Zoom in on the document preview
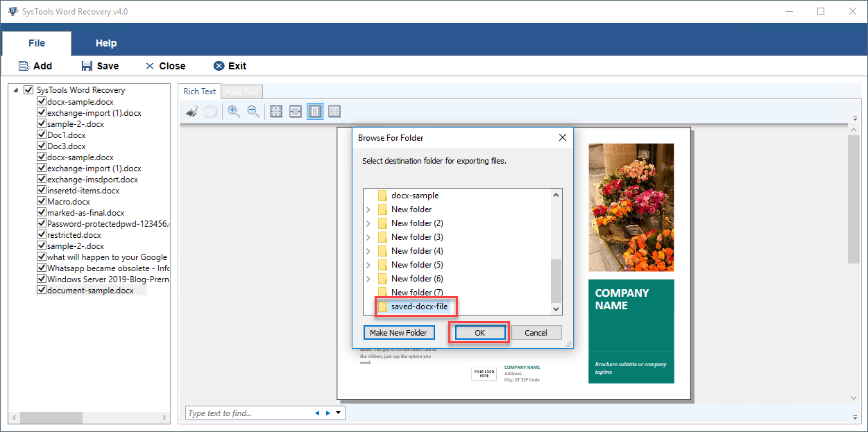The image size is (868, 432). [234, 111]
